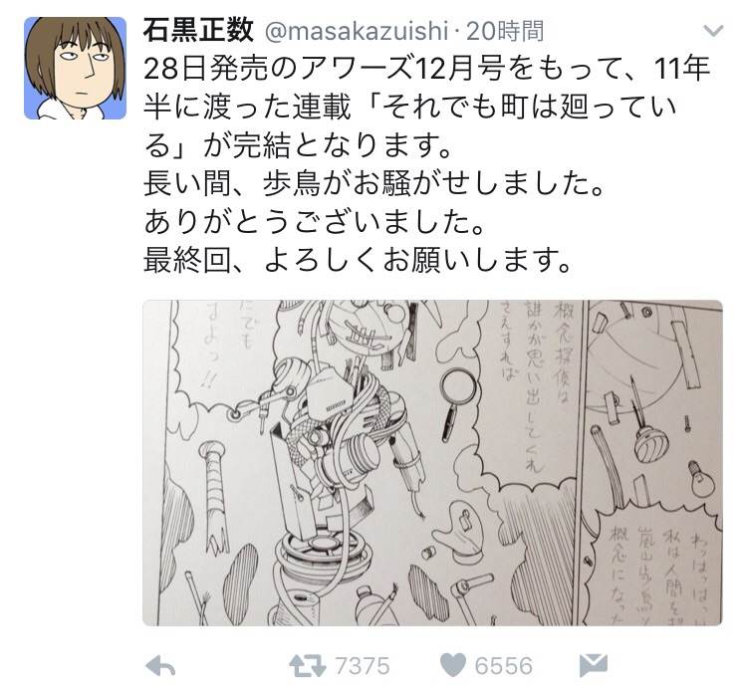This screenshot has height=700, width=742.
Task: Click the reply arrow icon
Action: click(x=161, y=665)
